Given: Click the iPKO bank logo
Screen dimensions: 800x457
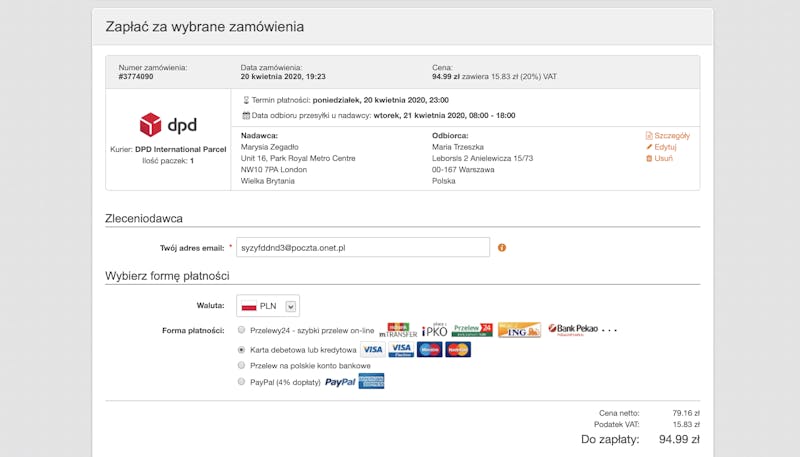Looking at the screenshot, I should (x=434, y=330).
